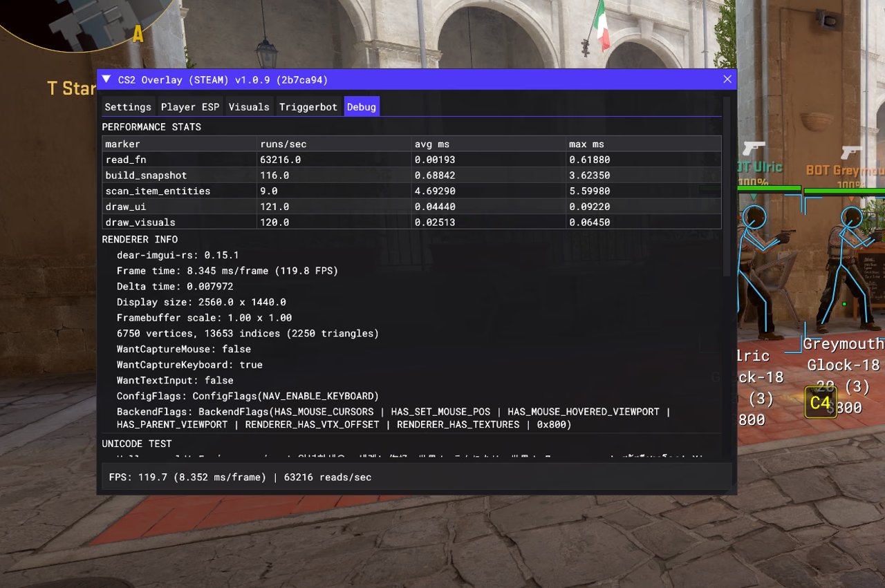Click the 'runs/sec' column header
The image size is (885, 588).
(283, 144)
